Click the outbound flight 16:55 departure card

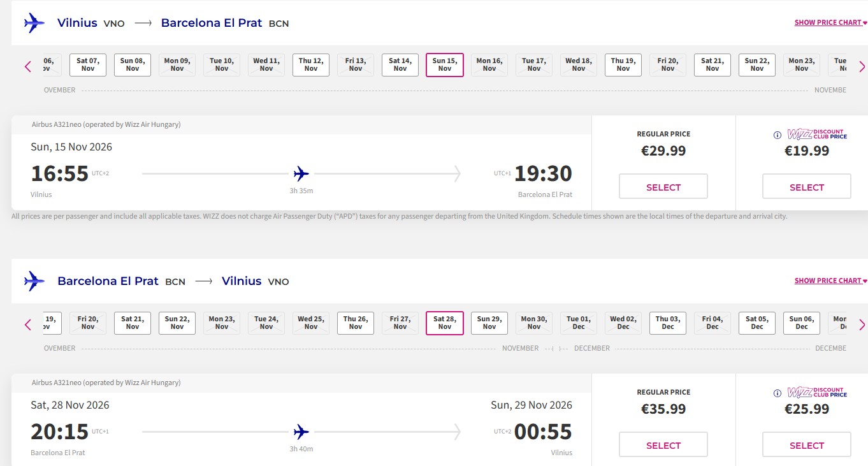[x=301, y=163]
